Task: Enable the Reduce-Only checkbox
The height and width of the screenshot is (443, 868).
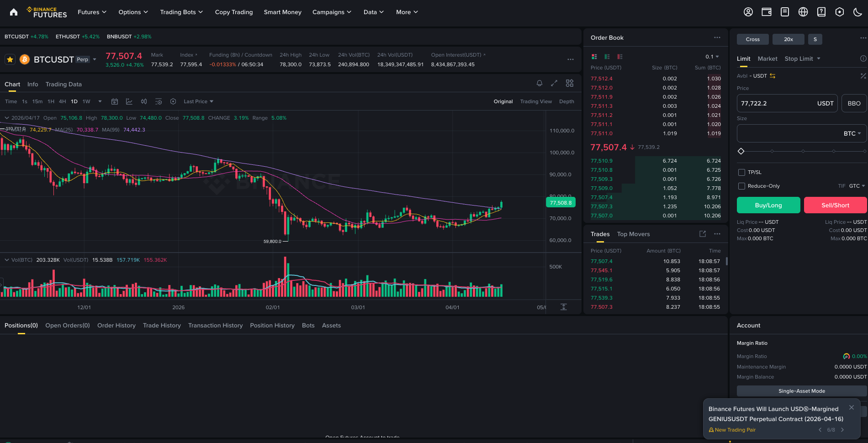Action: tap(742, 186)
